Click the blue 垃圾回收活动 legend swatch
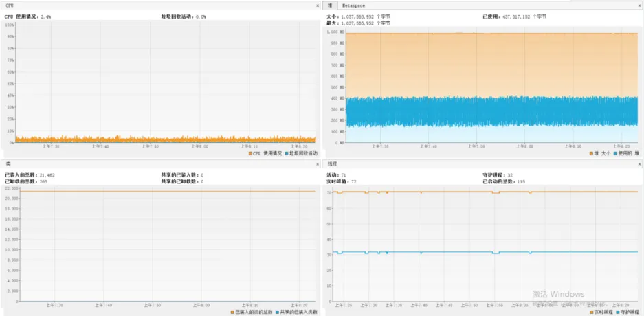The height and width of the screenshot is (316, 644). (x=287, y=153)
